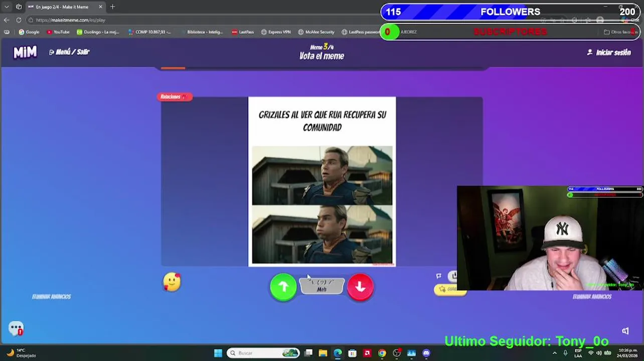
Task: Open Microsoft Store from the taskbar
Action: tap(353, 353)
